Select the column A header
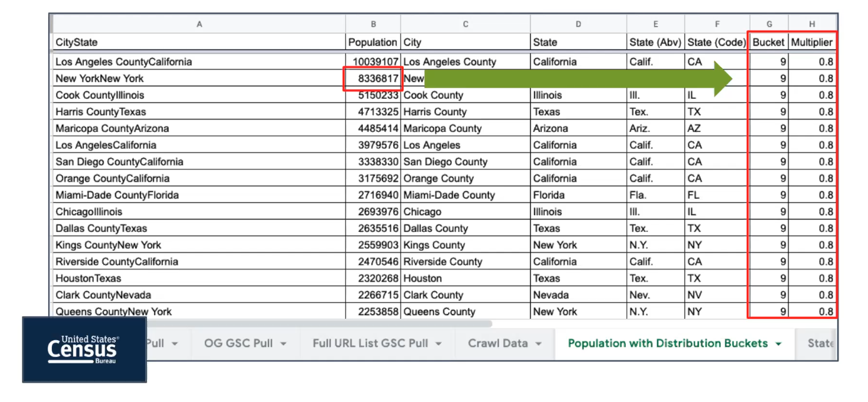 (x=199, y=24)
